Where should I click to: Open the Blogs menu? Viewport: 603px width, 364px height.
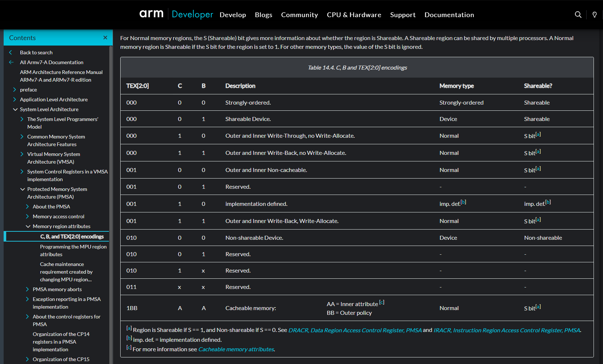263,15
